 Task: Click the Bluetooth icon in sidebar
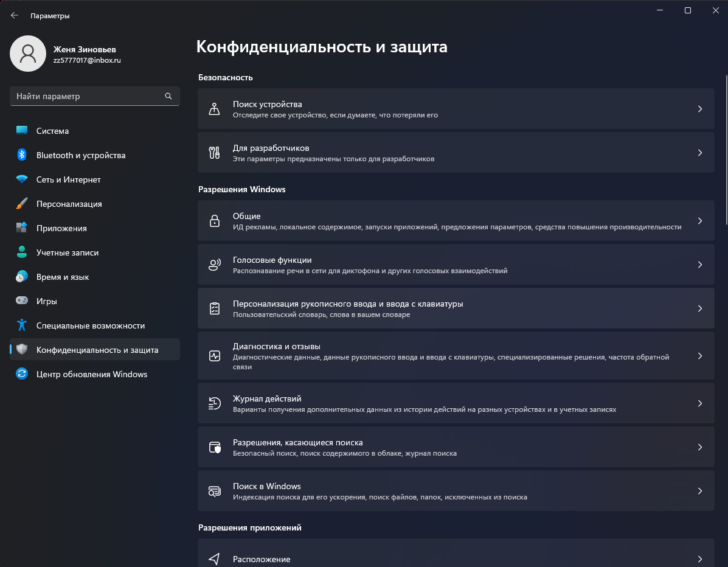(x=22, y=155)
